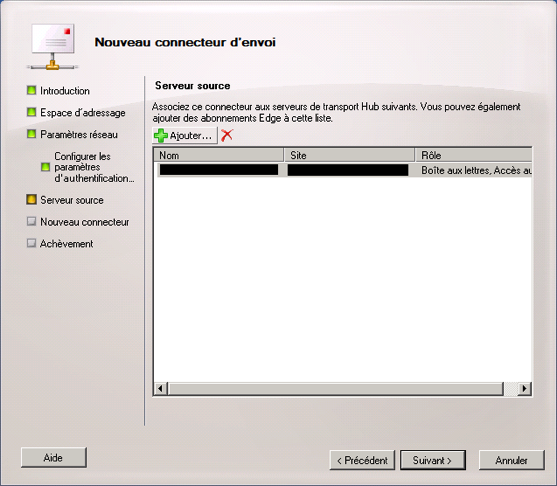
Task: Click the send connector envelope icon
Action: pos(53,46)
